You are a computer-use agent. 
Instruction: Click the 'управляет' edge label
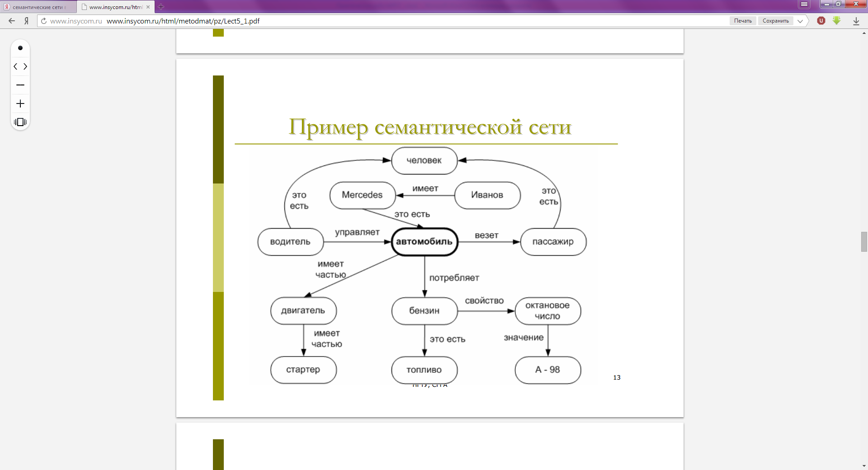point(357,232)
